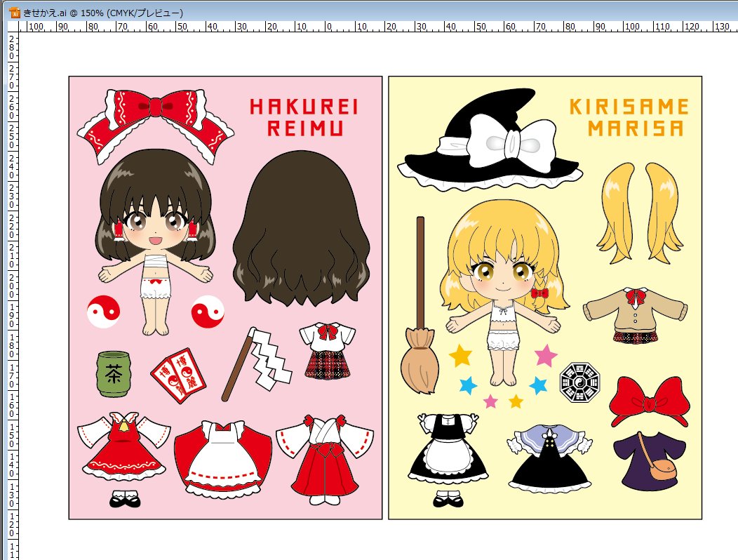
Task: Click the Illustrator file icon in title bar
Action: coord(15,12)
